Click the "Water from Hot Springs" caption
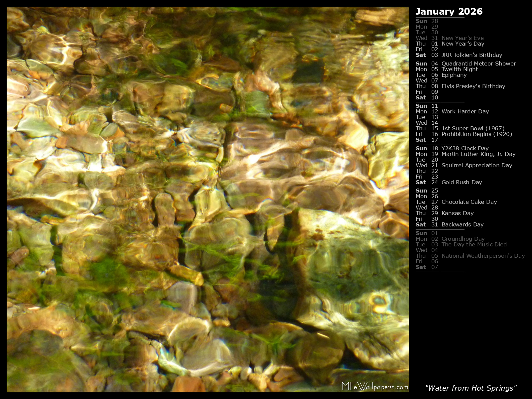 pyautogui.click(x=471, y=388)
